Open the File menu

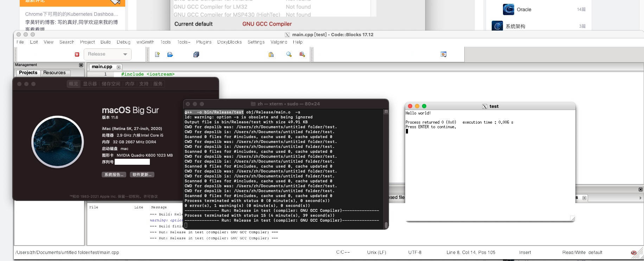coord(20,42)
